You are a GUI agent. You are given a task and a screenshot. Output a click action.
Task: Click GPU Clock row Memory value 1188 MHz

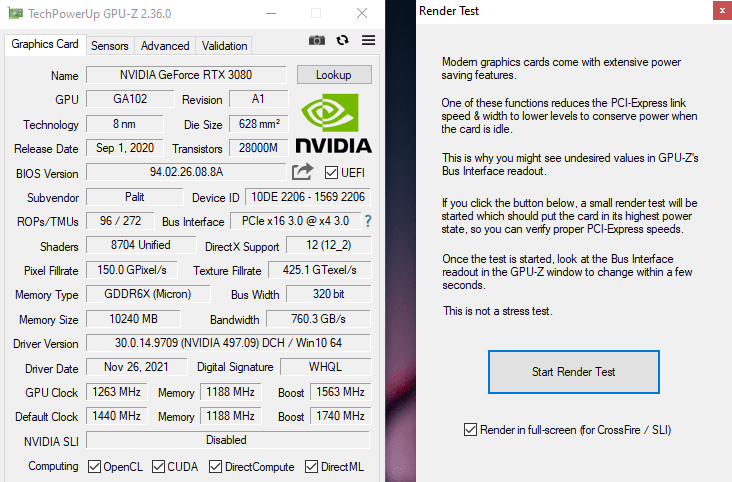(231, 392)
